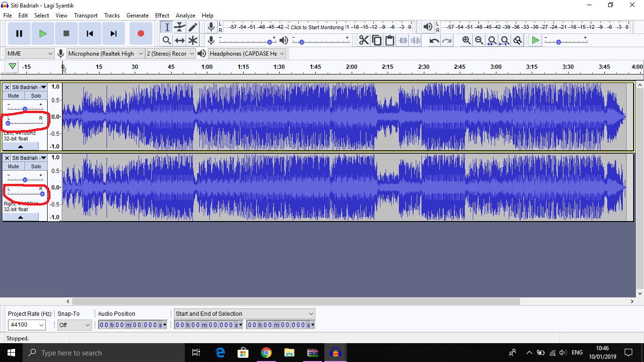Solo the bottom Siti Badriah track
This screenshot has height=362, width=644.
[36, 166]
